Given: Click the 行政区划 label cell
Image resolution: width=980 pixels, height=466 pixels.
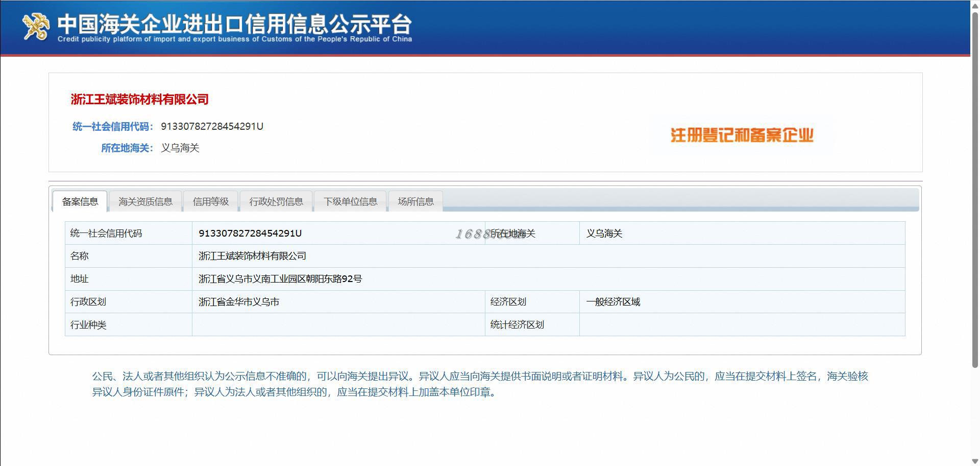Looking at the screenshot, I should (129, 302).
